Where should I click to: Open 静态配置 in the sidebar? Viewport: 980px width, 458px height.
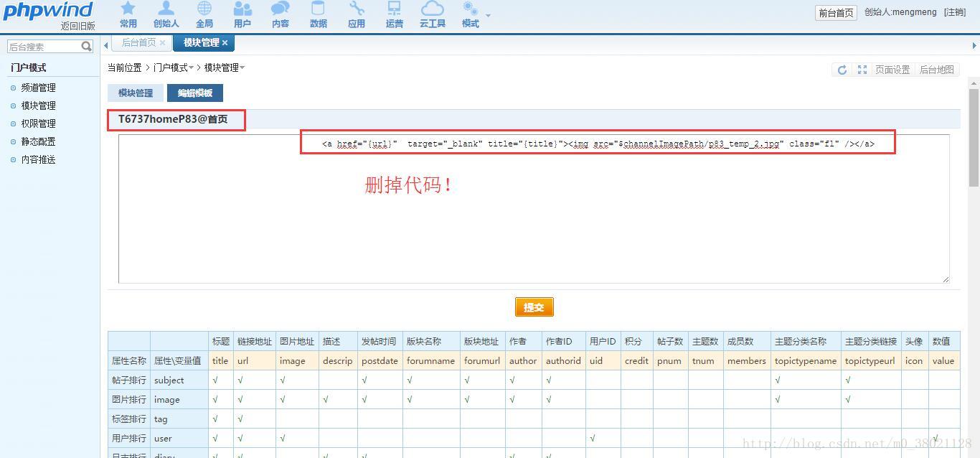38,141
